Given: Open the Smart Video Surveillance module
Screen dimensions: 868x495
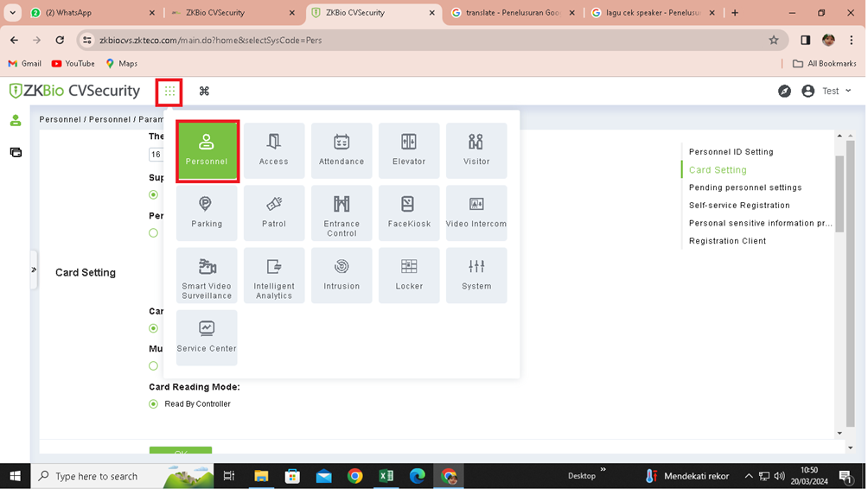Looking at the screenshot, I should click(x=207, y=276).
